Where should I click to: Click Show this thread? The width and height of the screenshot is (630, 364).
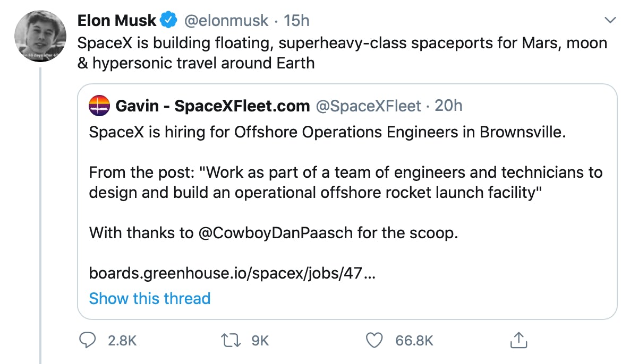150,298
